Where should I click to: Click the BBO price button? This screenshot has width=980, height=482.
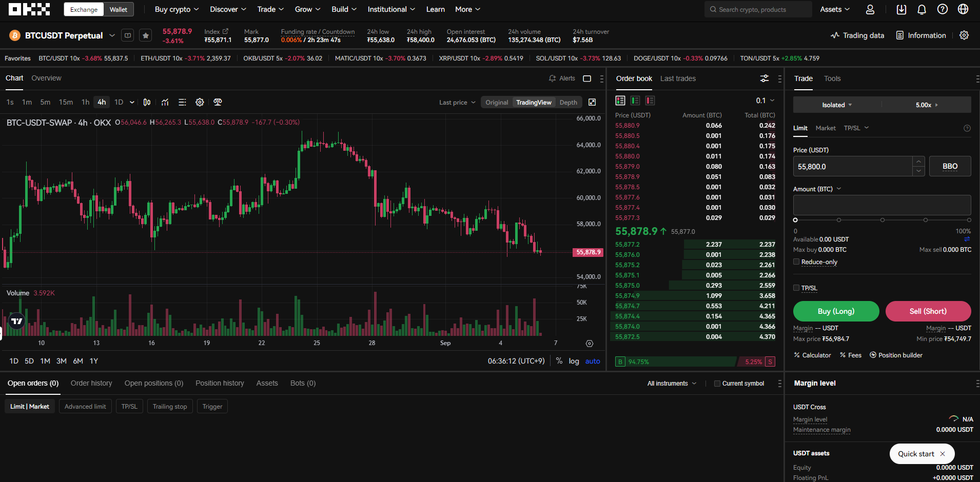(950, 166)
